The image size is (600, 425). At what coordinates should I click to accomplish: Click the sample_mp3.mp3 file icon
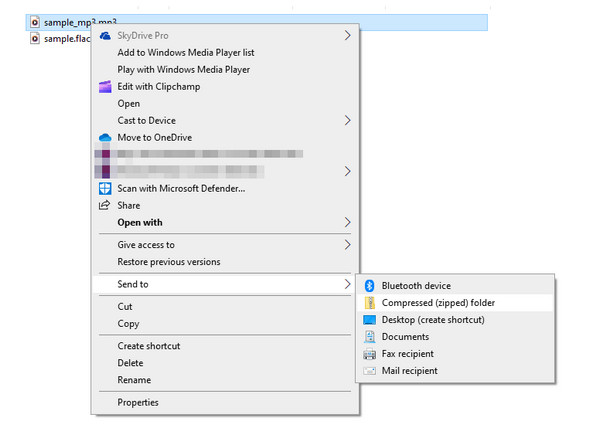[x=35, y=22]
